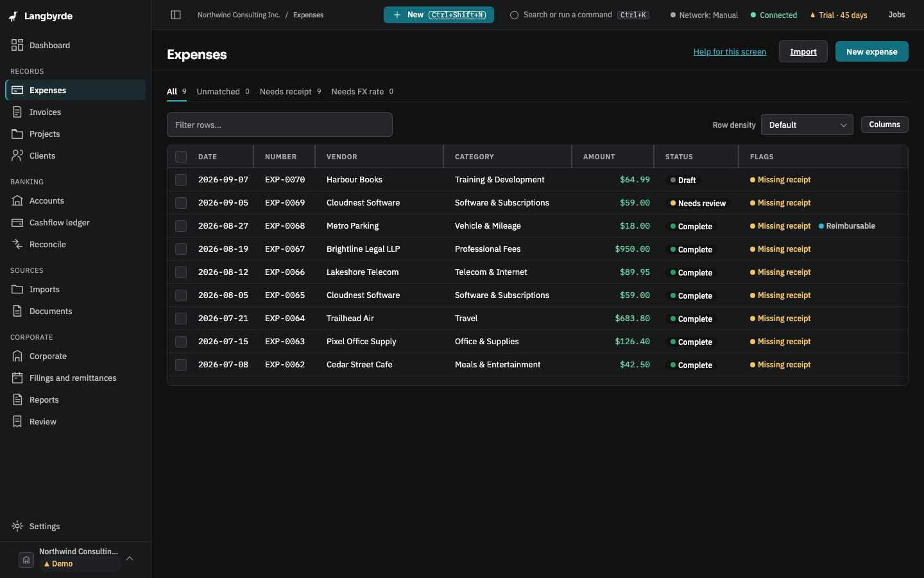Switch to the Needs receipt tab
Viewport: 924px width, 578px height.
pyautogui.click(x=290, y=92)
